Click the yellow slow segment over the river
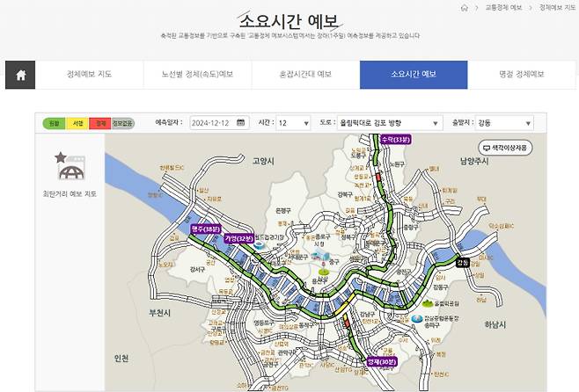 click(346, 305)
